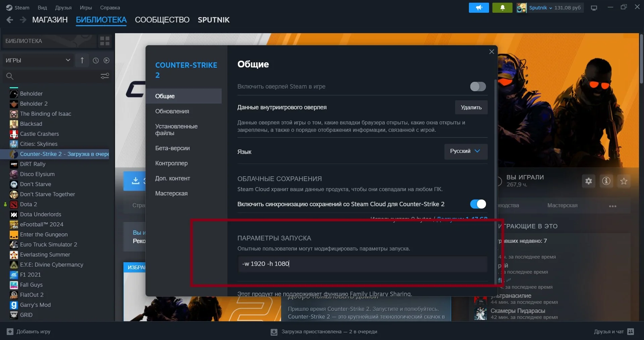Select Don't Starve Together in list
644x340 pixels.
(x=48, y=194)
